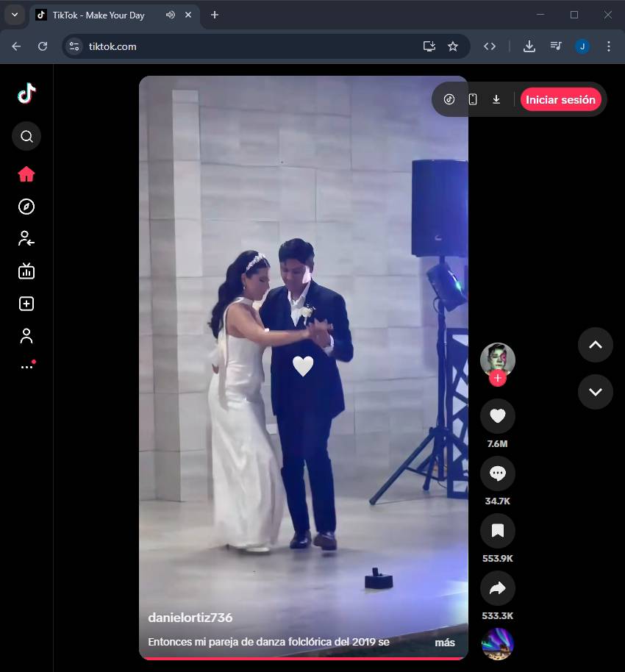The height and width of the screenshot is (672, 625).
Task: Go to the next video arrow
Action: [595, 391]
